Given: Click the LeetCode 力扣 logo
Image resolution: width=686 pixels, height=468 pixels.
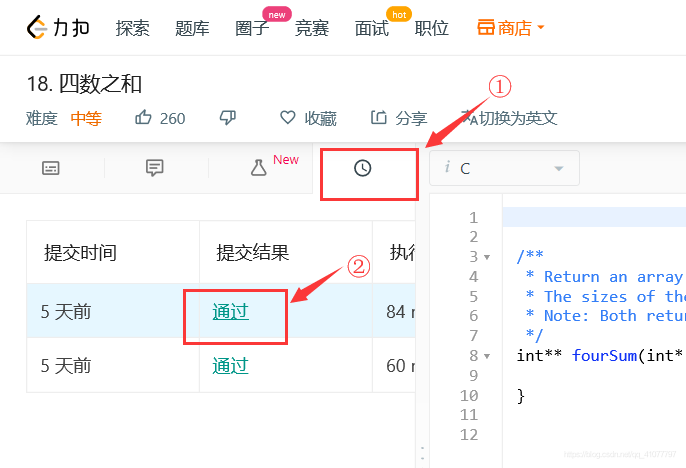Looking at the screenshot, I should point(58,28).
